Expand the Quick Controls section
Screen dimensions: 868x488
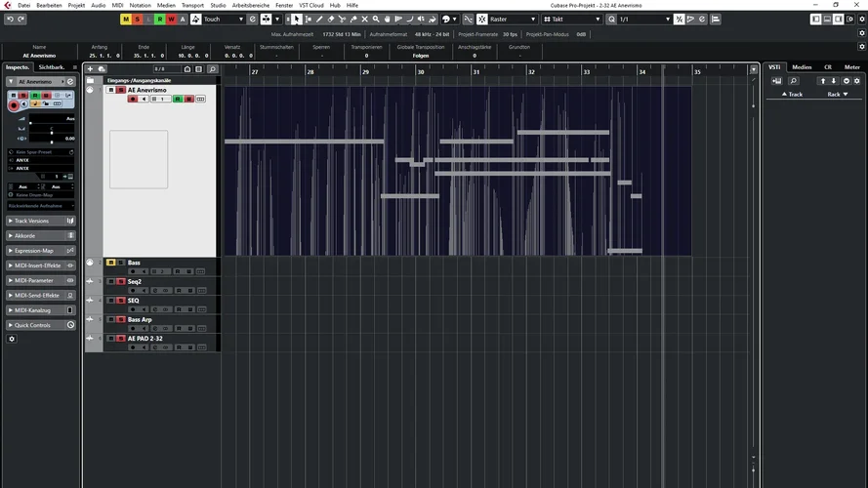[x=39, y=325]
